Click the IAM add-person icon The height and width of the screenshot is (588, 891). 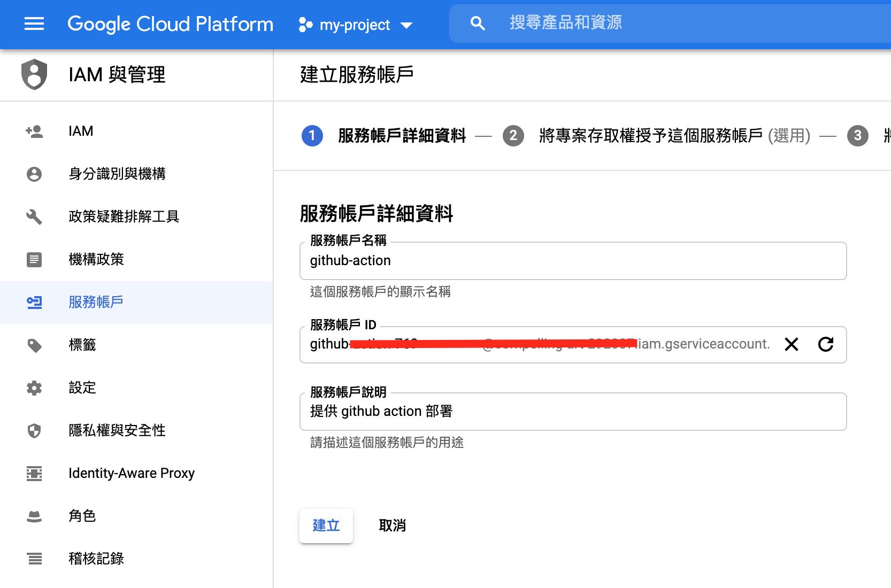click(x=34, y=131)
